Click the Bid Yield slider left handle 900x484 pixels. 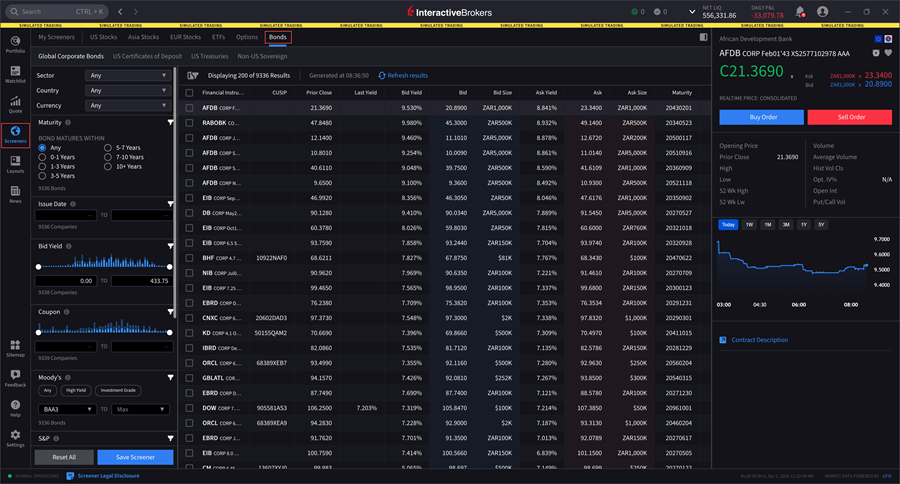(38, 266)
